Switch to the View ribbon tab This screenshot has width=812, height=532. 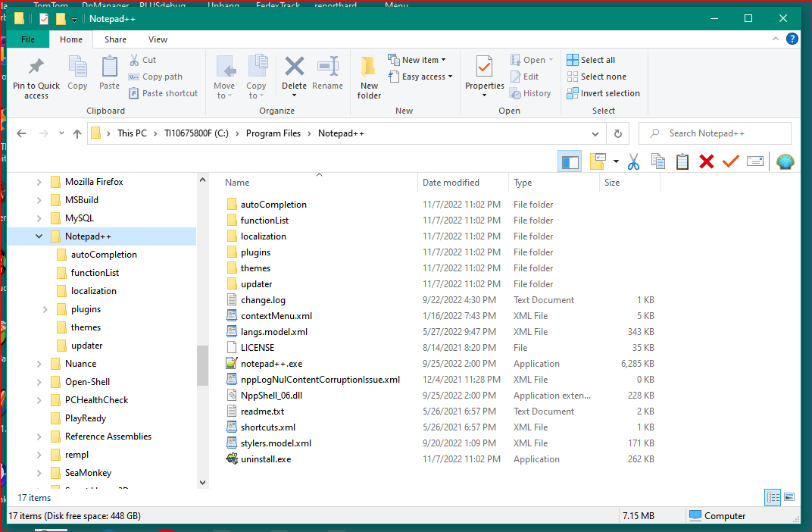click(158, 39)
